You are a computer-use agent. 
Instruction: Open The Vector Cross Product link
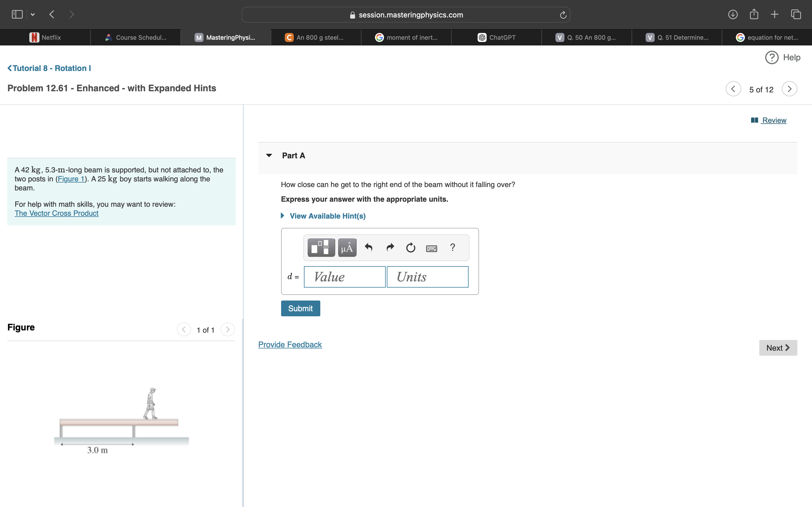coord(56,213)
